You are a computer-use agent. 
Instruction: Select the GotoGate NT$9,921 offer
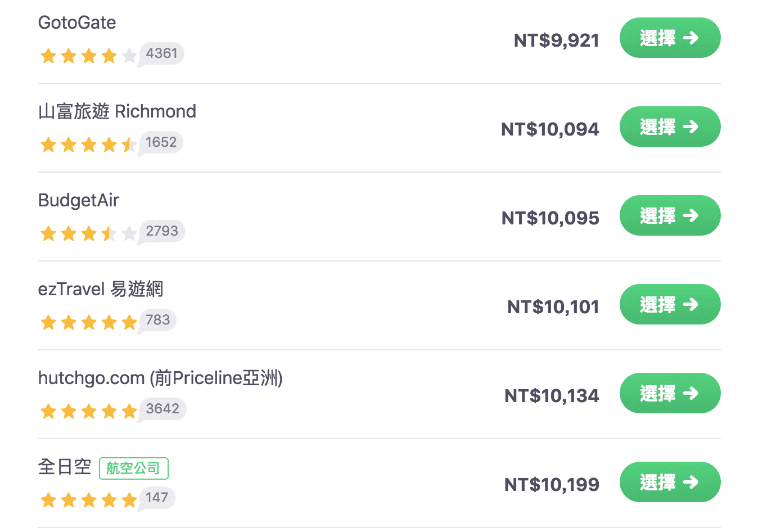coord(670,38)
